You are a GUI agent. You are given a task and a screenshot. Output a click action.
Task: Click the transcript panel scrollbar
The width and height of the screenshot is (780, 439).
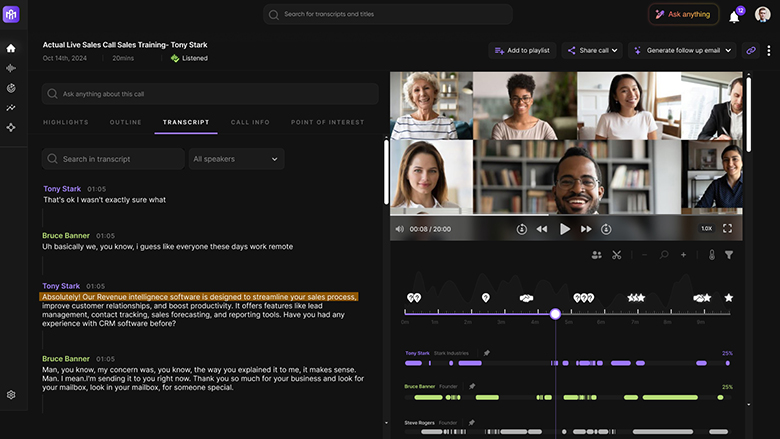[386, 172]
